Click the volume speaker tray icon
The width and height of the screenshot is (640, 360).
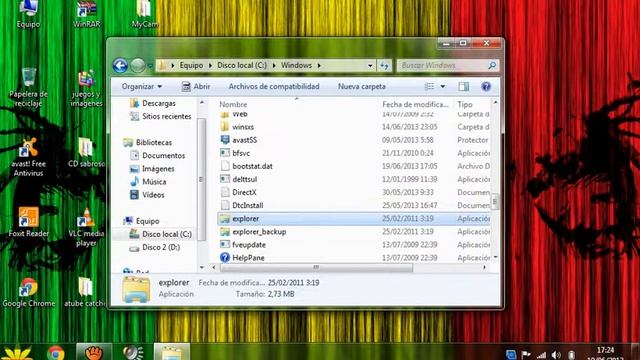556,355
